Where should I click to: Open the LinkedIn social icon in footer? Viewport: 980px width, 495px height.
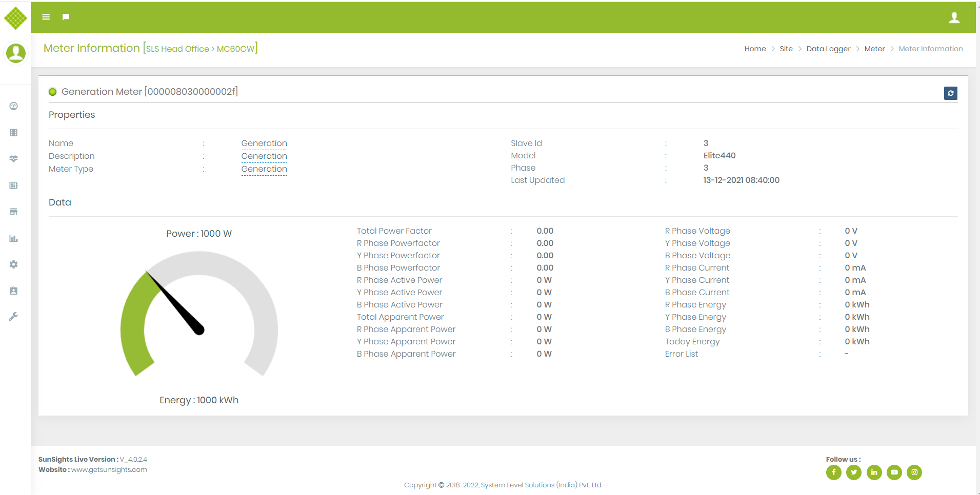tap(874, 472)
